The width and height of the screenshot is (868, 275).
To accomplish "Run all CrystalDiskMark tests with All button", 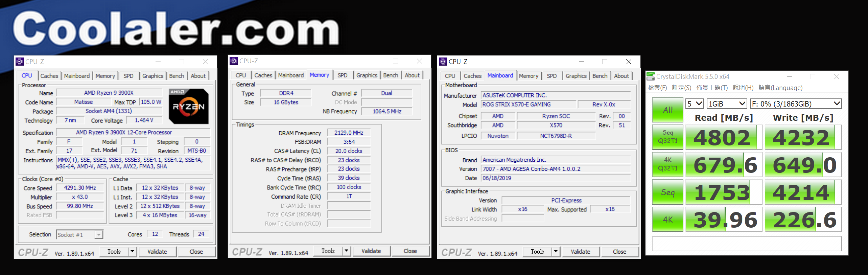I will click(667, 110).
